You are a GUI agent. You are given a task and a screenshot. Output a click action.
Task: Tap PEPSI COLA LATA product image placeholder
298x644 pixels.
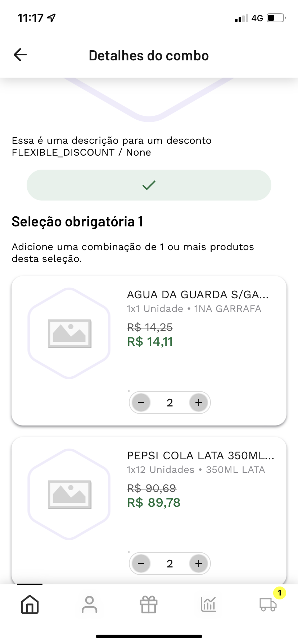pyautogui.click(x=69, y=494)
